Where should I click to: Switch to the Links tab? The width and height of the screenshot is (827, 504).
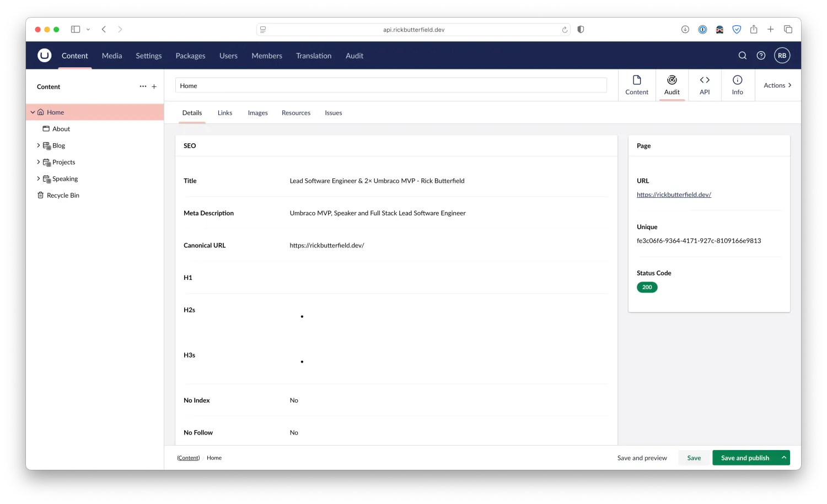224,112
